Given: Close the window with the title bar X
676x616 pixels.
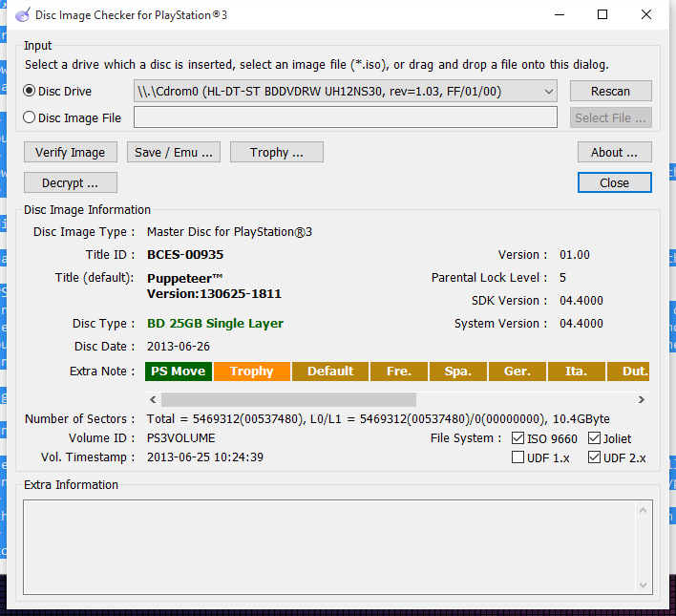Looking at the screenshot, I should point(645,14).
